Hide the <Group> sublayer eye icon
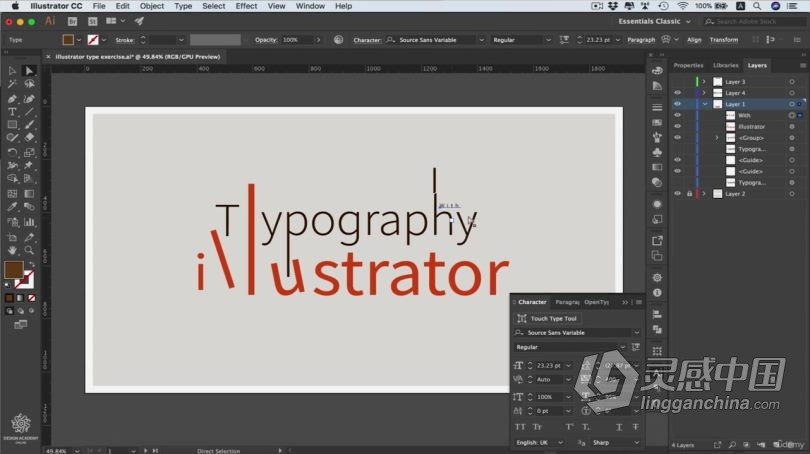This screenshot has height=454, width=810. coord(677,137)
